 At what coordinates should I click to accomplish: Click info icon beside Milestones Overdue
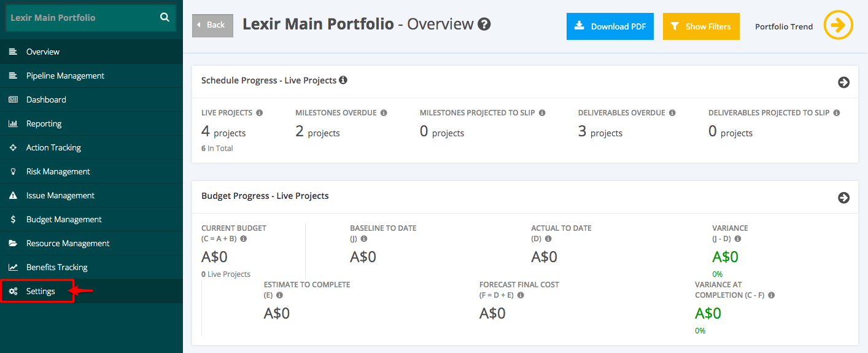(384, 113)
